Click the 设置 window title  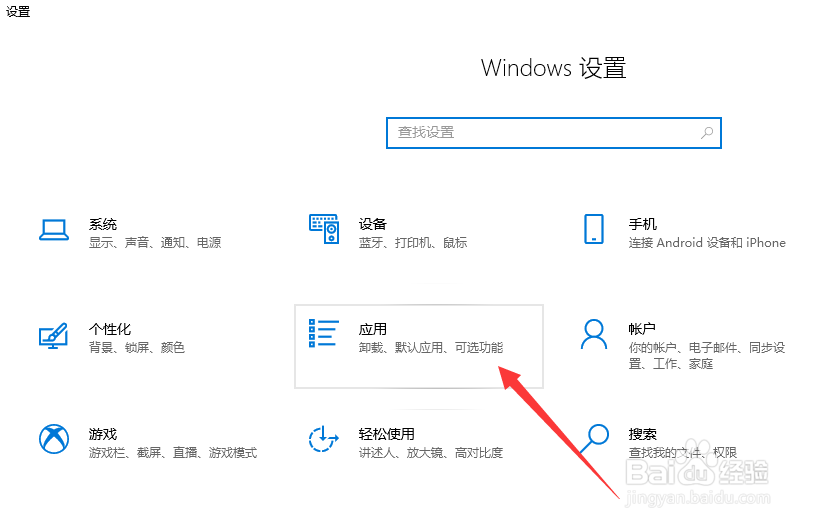[18, 11]
